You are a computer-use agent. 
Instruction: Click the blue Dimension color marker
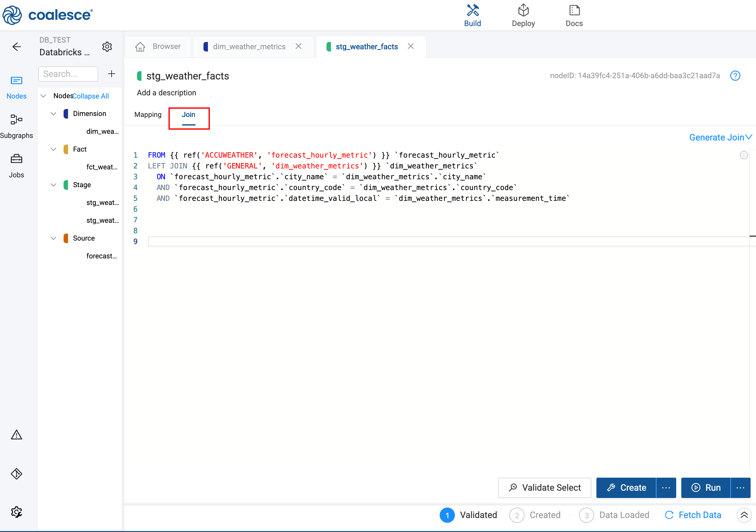click(x=66, y=113)
